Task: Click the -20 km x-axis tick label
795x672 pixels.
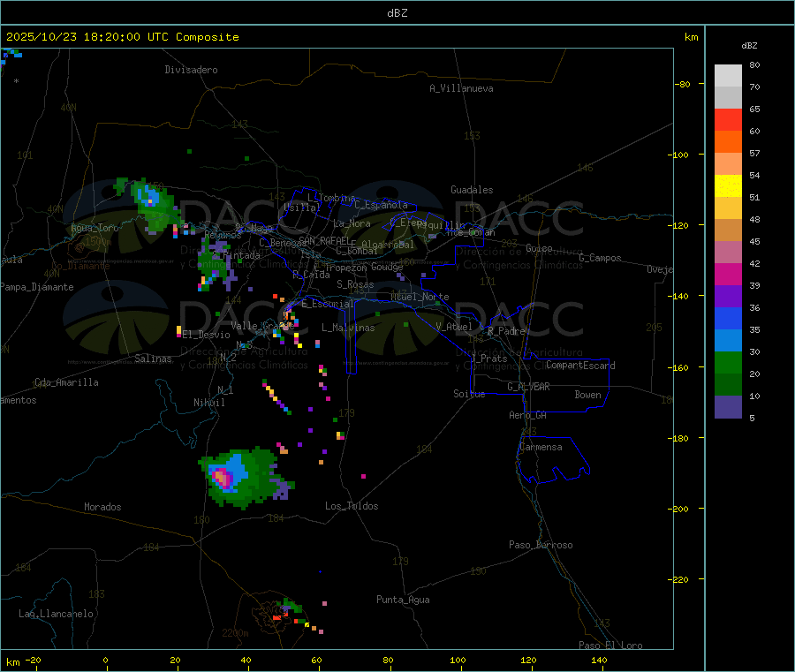Action: 34,660
